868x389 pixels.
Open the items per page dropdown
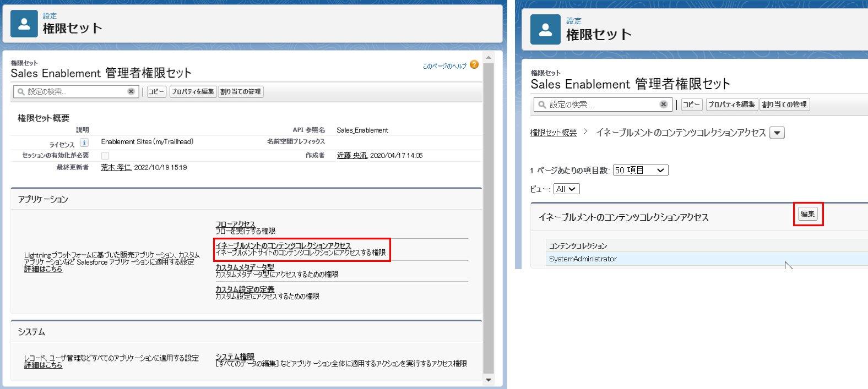pos(641,170)
